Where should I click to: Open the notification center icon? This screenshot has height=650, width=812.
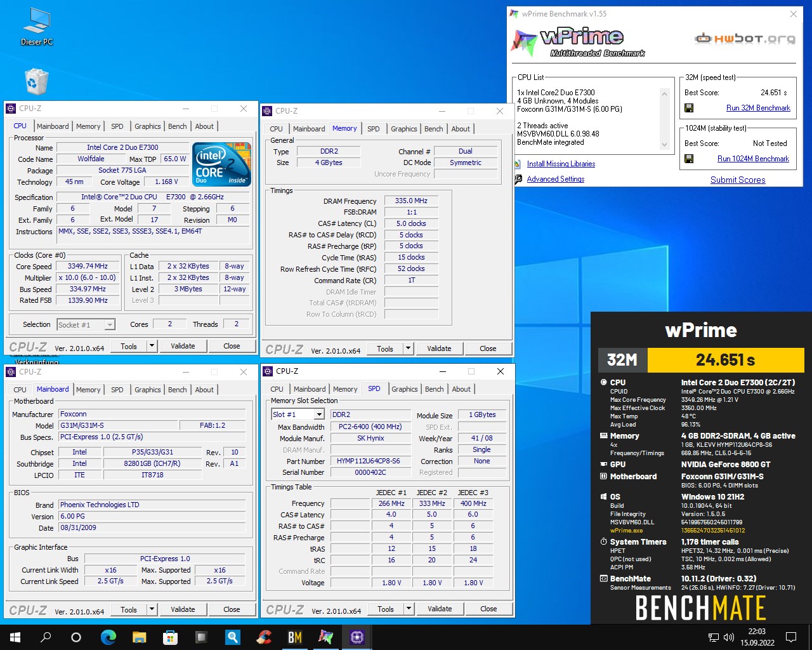791,637
